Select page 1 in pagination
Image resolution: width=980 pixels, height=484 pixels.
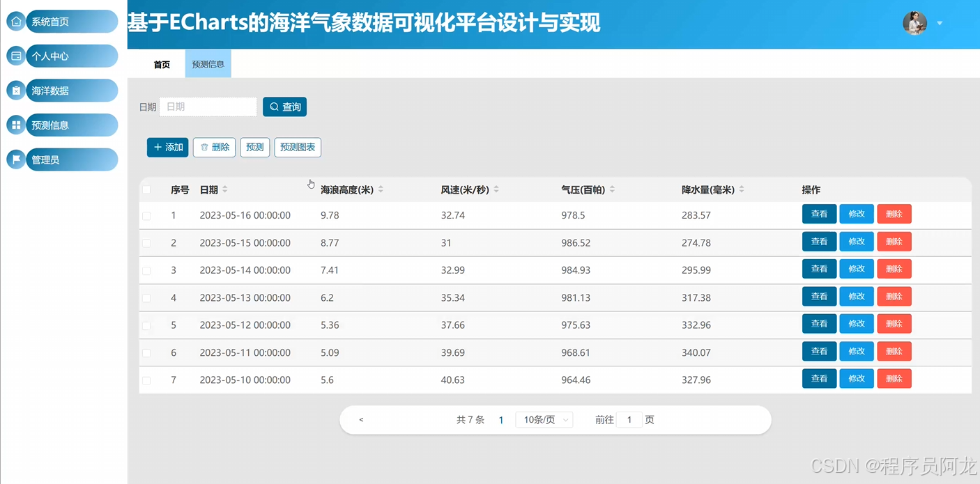tap(501, 420)
